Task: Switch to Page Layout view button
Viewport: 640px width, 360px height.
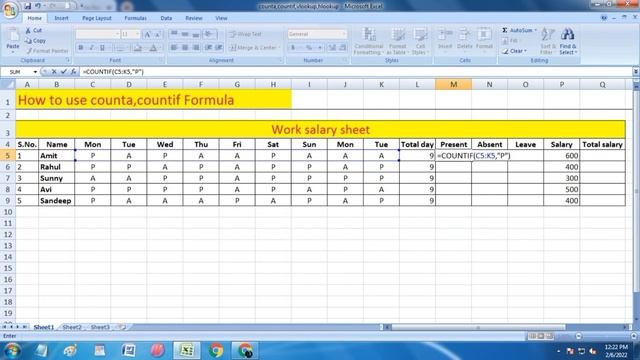Action: [x=541, y=336]
